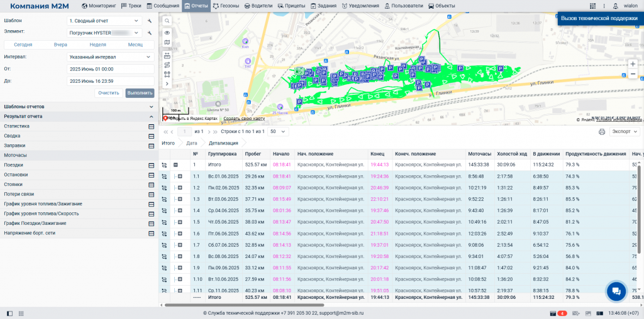Open the grid view icon in footer

point(21,313)
